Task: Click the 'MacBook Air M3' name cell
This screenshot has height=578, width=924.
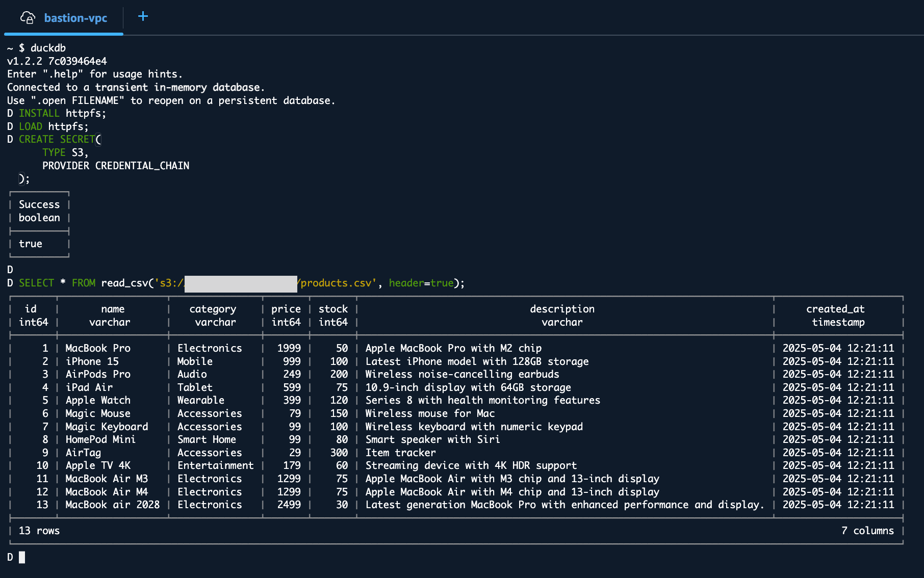Action: pyautogui.click(x=107, y=479)
